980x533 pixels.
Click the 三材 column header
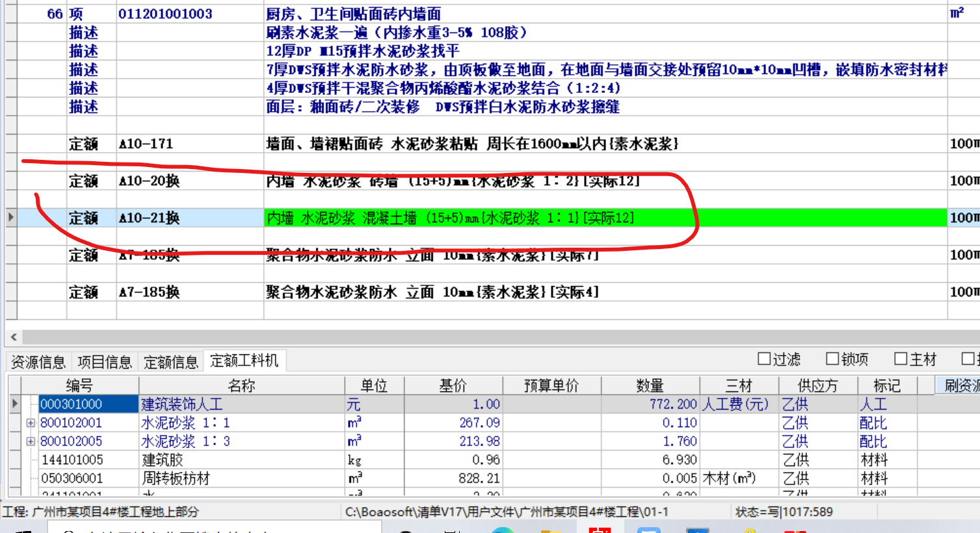click(739, 385)
